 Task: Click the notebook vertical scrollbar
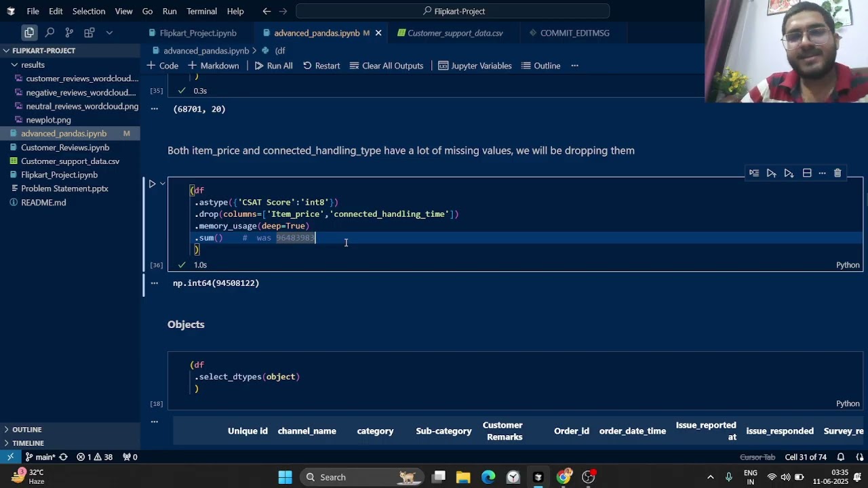(x=865, y=199)
